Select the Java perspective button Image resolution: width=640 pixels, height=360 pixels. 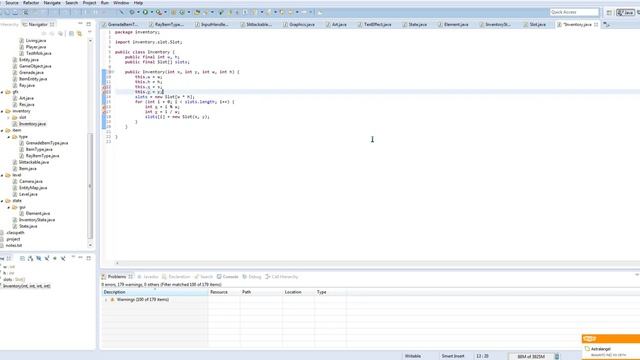tap(626, 13)
